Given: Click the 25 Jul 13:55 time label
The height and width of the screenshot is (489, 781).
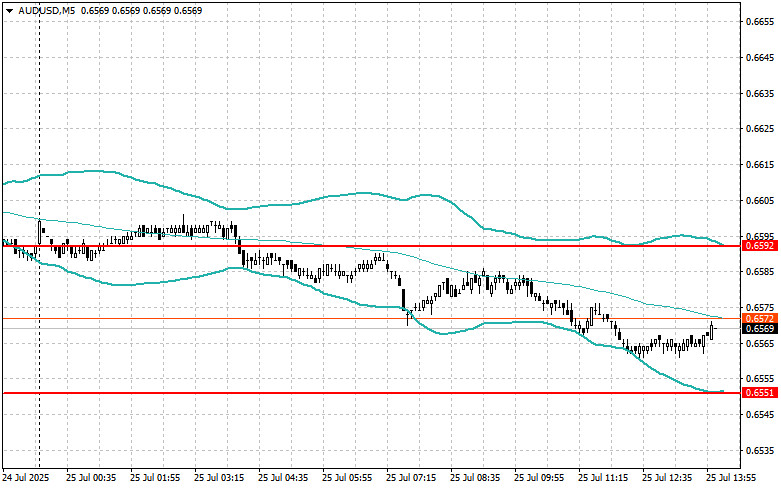Looking at the screenshot, I should coord(731,478).
